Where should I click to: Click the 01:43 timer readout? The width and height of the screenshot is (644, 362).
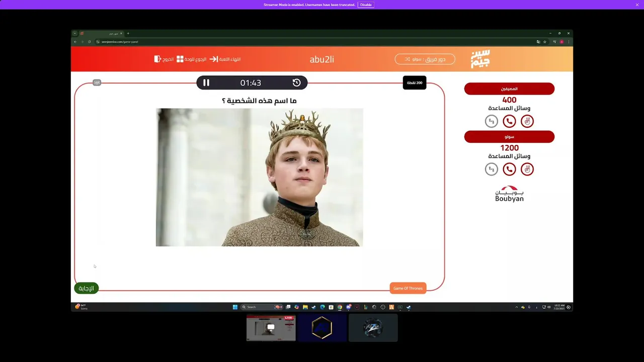tap(251, 83)
